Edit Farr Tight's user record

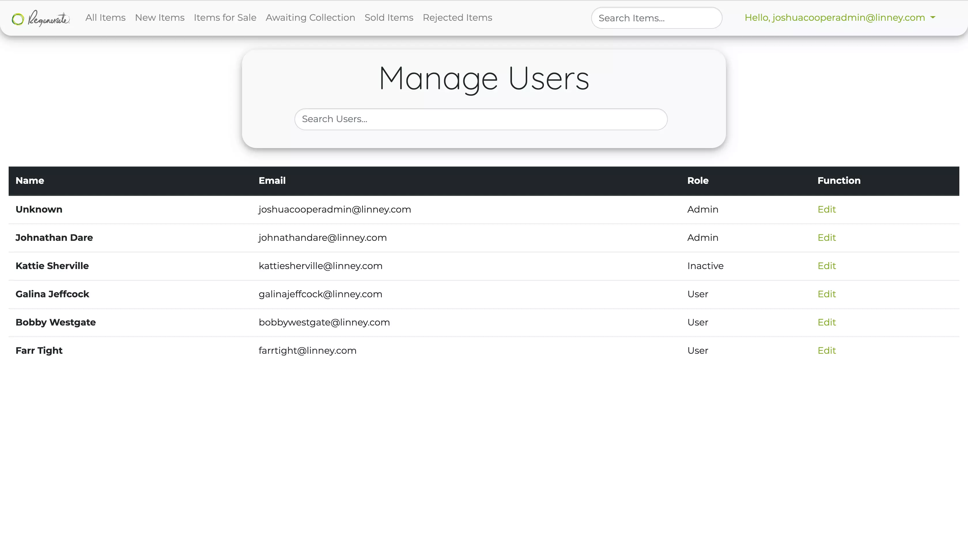click(827, 350)
